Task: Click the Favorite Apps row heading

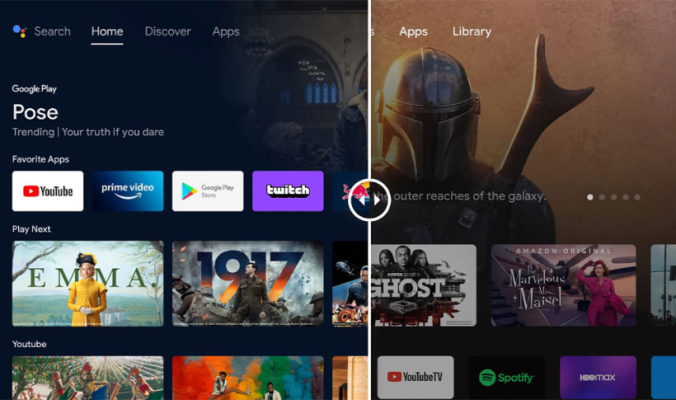Action: click(x=41, y=159)
